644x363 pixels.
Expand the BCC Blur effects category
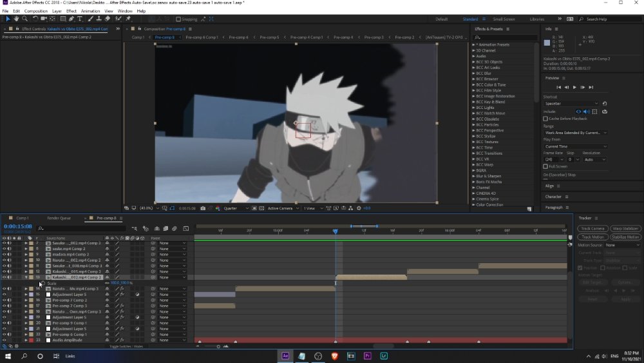pyautogui.click(x=473, y=73)
